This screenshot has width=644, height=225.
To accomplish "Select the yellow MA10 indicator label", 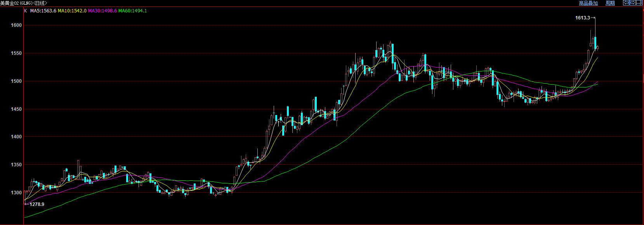I will tap(72, 11).
